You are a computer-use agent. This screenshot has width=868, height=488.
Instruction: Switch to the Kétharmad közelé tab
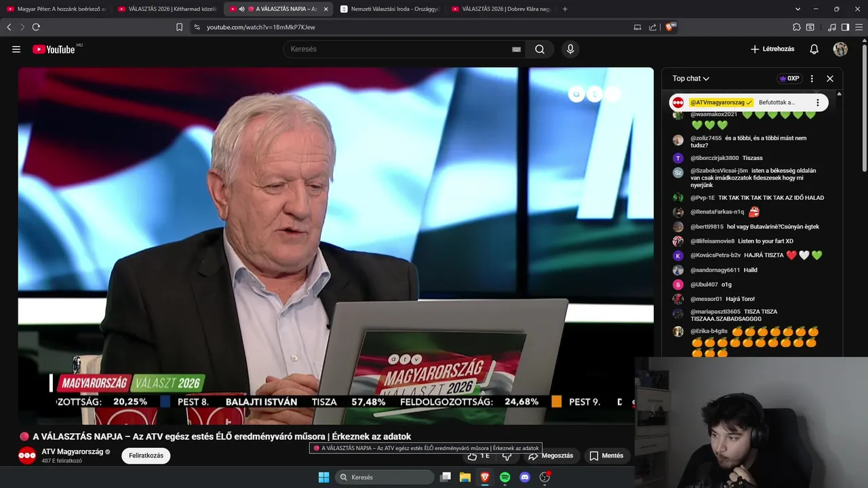tap(167, 9)
